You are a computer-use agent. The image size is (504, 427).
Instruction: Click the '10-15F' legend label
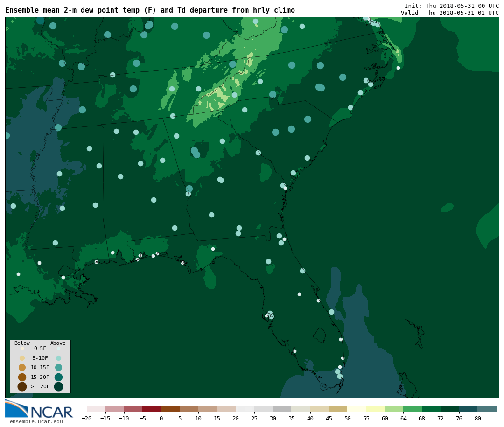pos(40,367)
